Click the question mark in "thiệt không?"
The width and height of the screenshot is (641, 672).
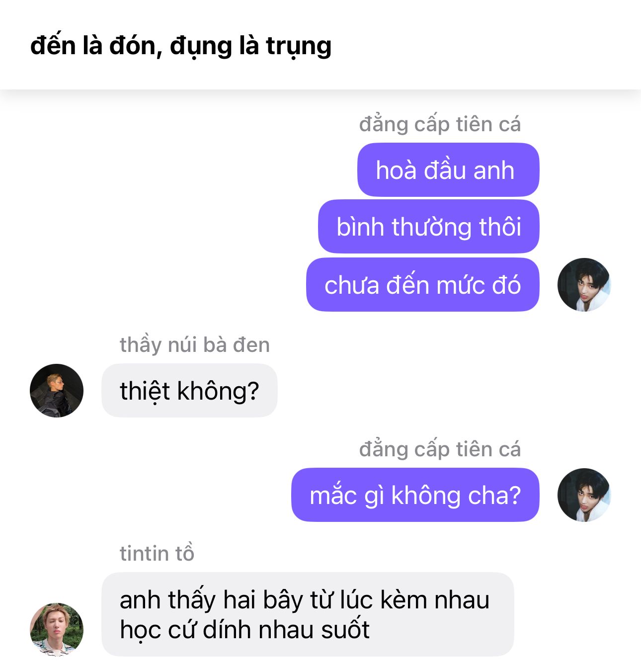pyautogui.click(x=253, y=391)
